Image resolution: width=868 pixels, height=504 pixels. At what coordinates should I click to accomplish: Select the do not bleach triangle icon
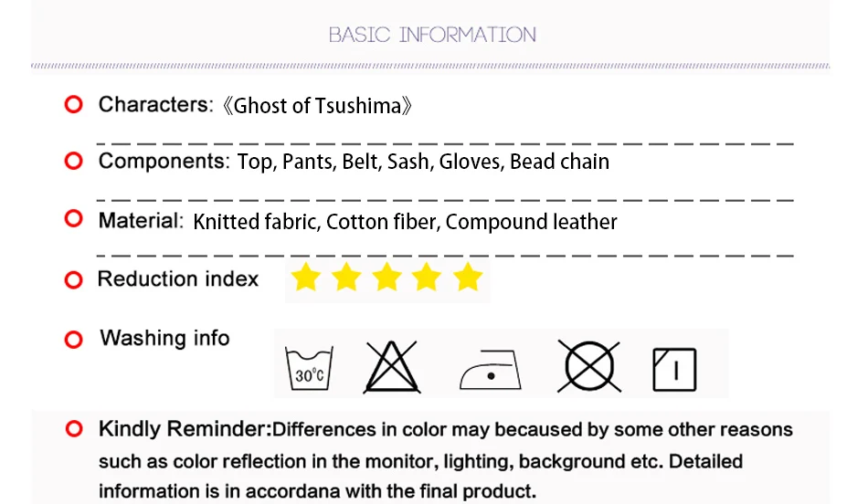(391, 367)
